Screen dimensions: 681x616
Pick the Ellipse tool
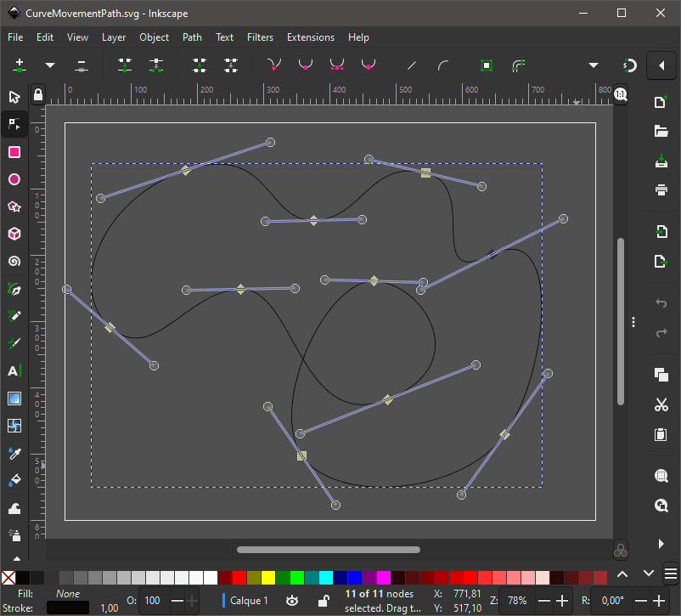(x=14, y=179)
